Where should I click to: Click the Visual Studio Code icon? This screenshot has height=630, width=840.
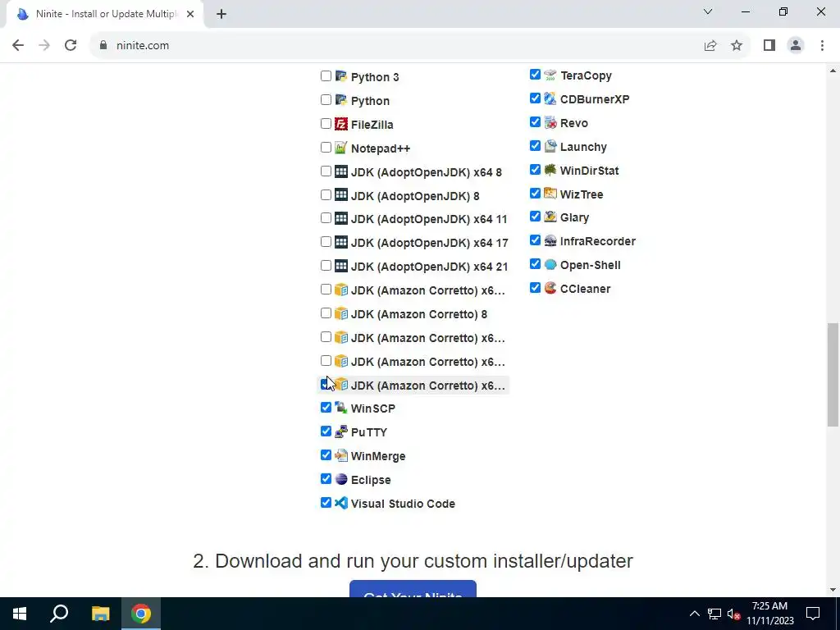pyautogui.click(x=340, y=503)
